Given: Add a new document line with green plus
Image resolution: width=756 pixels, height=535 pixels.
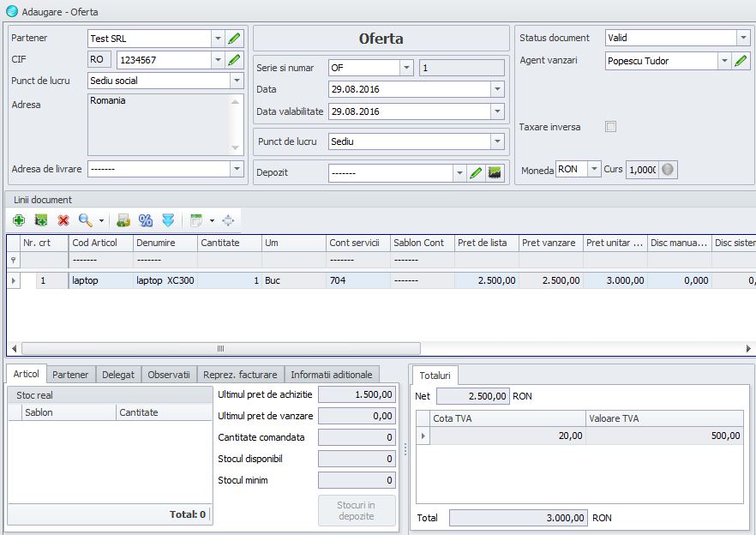Looking at the screenshot, I should [x=19, y=220].
